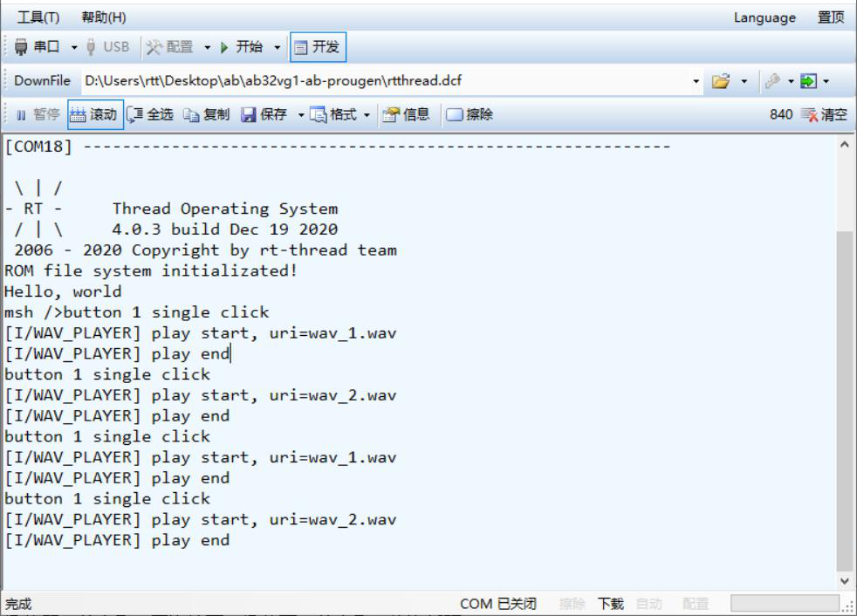This screenshot has width=857, height=616.
Task: Click the 清空 clear log button
Action: (x=824, y=114)
